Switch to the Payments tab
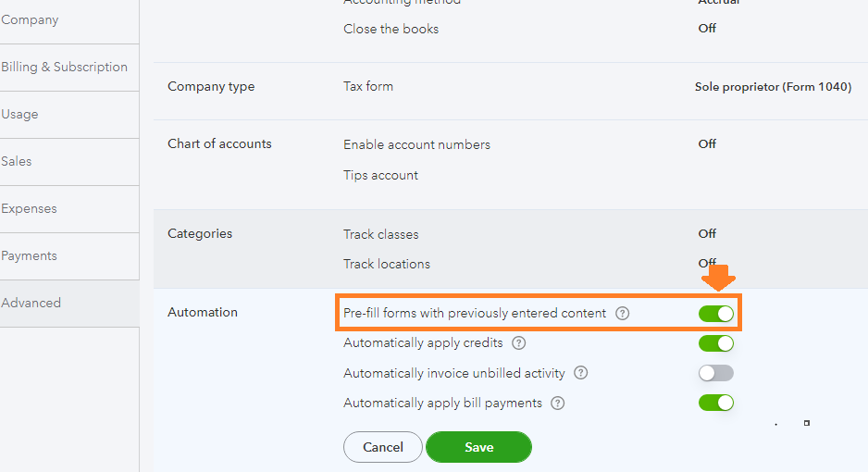The width and height of the screenshot is (868, 472). [x=69, y=256]
